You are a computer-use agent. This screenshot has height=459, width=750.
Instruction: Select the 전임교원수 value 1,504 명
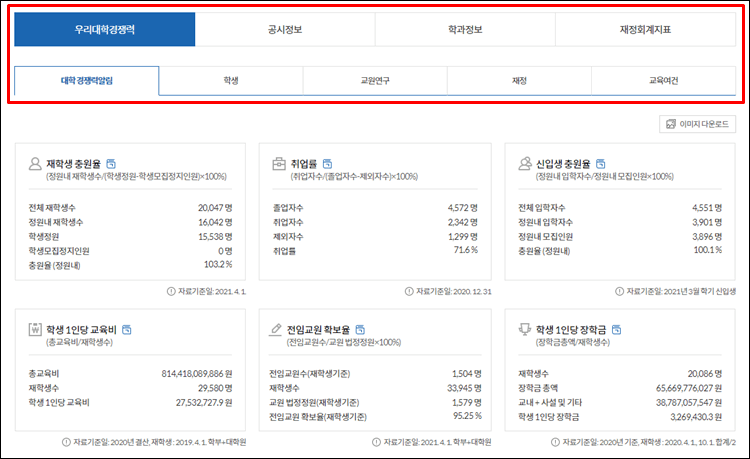coord(466,374)
